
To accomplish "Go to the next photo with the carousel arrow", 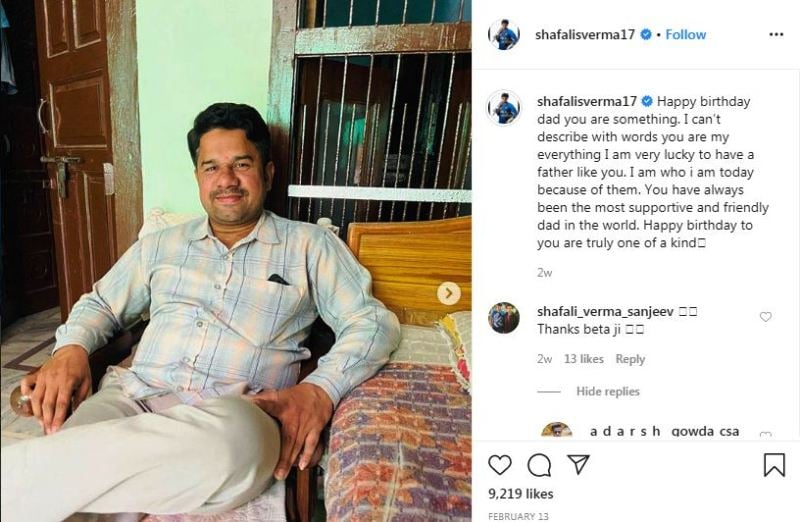I will point(449,293).
